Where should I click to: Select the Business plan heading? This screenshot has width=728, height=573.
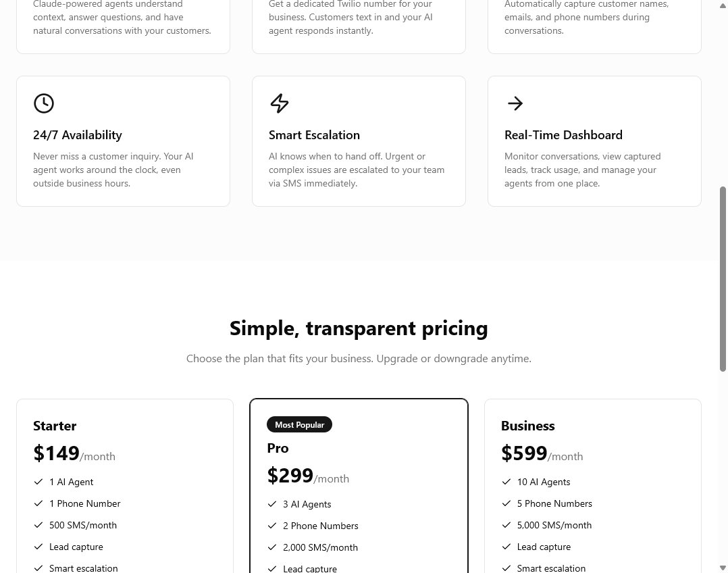[x=527, y=426]
